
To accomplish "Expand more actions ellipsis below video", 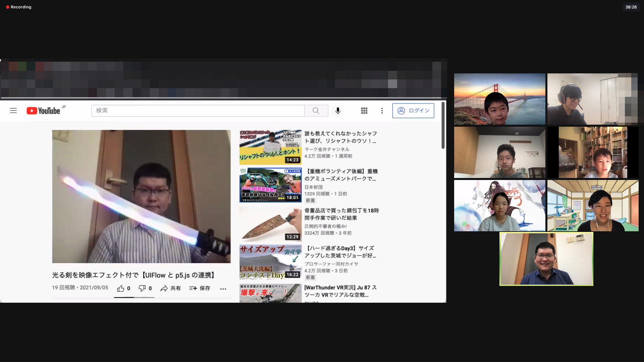I will (x=223, y=289).
